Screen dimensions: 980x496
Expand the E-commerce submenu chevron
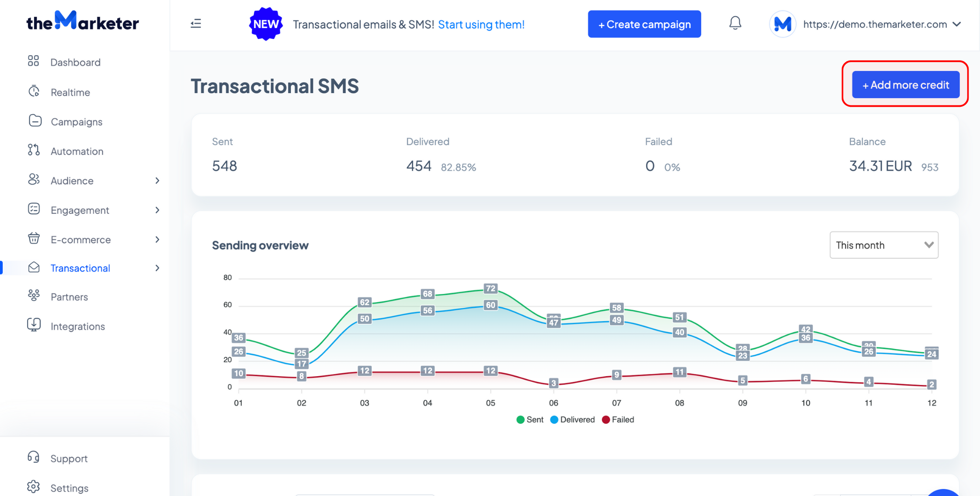pos(157,240)
